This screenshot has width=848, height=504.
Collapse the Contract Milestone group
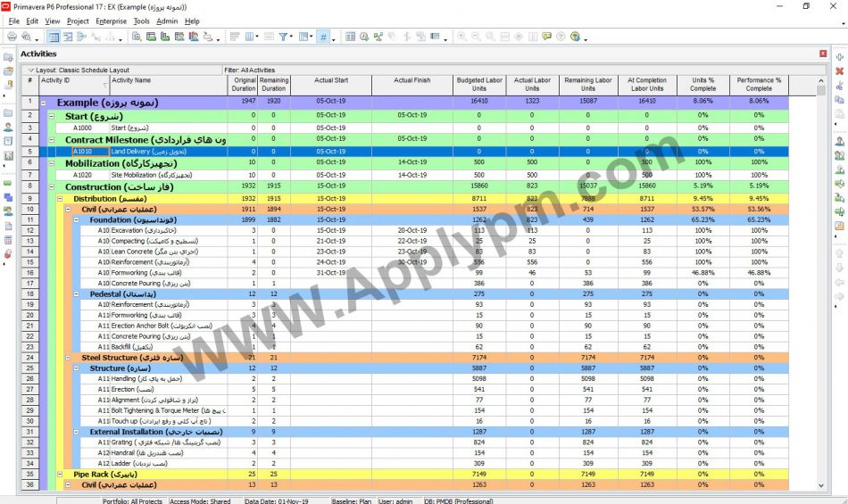pos(52,140)
